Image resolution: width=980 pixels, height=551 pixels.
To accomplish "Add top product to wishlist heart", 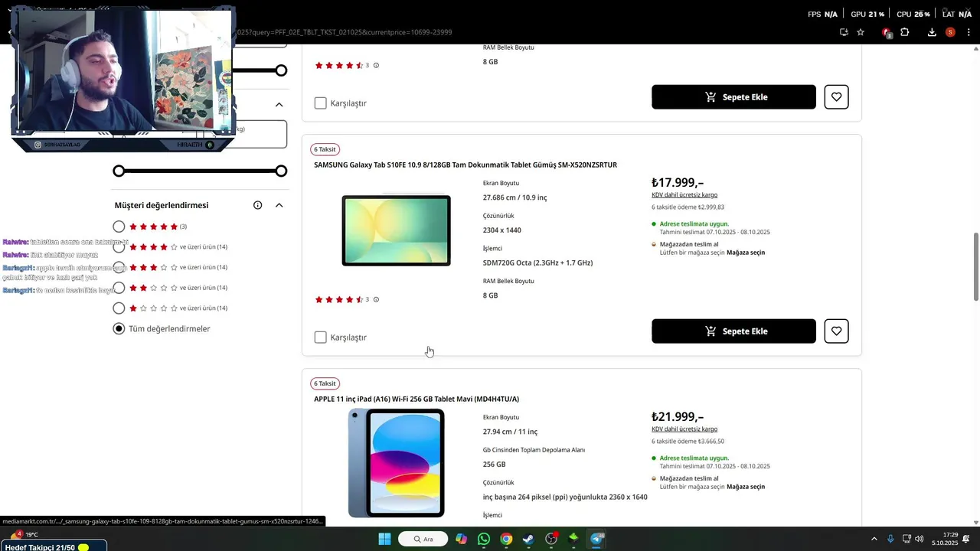I will pos(836,97).
